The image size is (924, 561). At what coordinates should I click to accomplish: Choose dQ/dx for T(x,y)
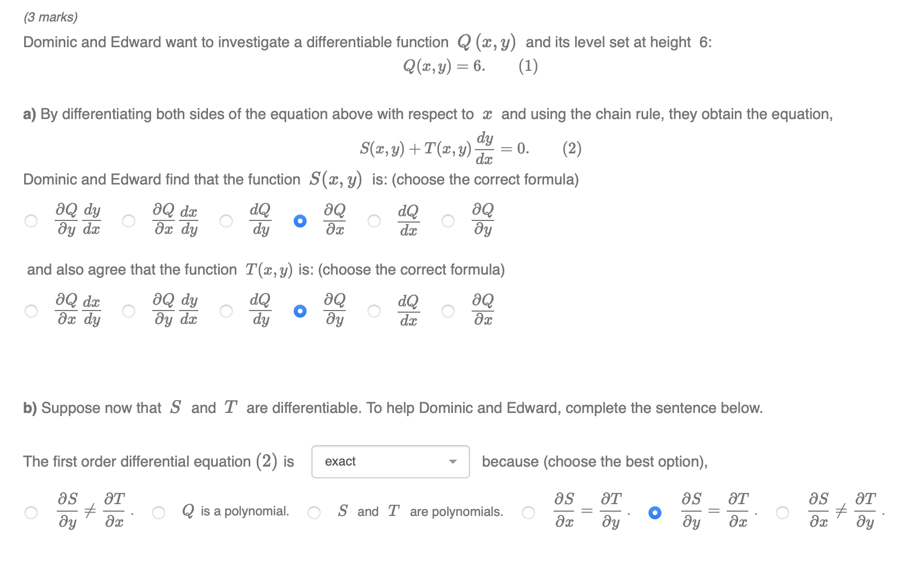pos(374,311)
